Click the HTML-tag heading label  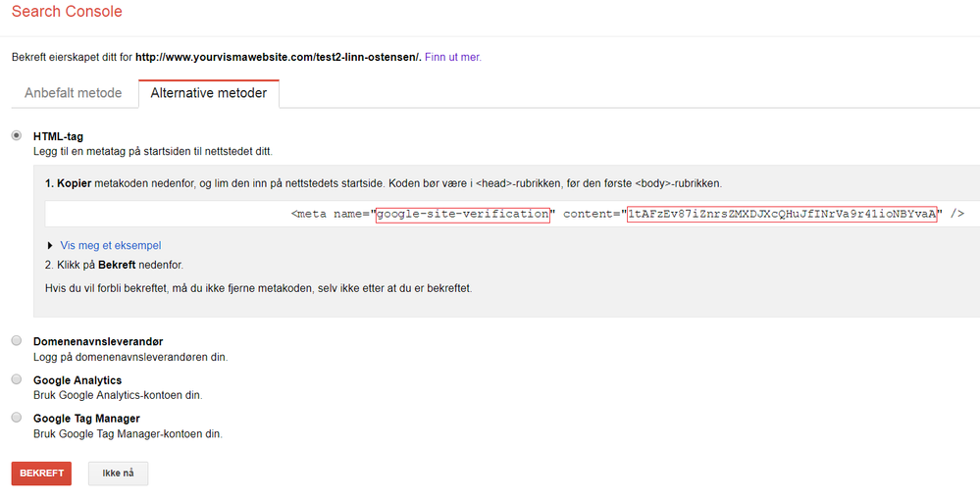click(58, 136)
